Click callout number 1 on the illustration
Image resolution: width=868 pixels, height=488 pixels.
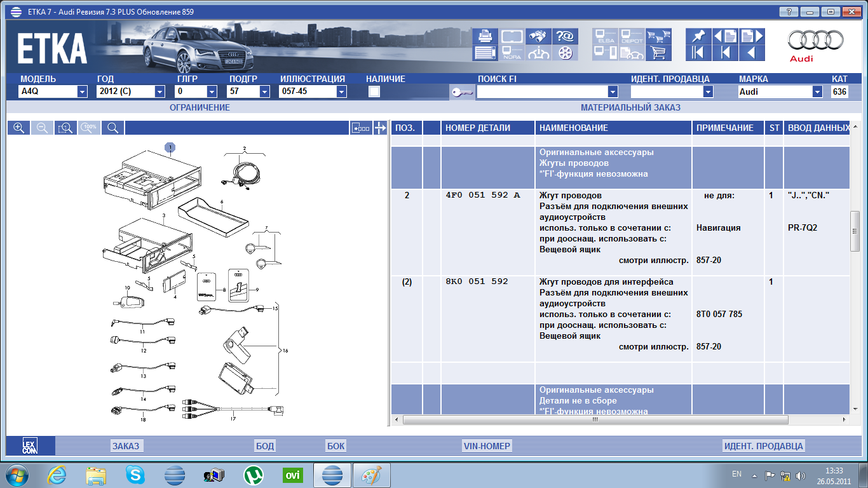170,147
